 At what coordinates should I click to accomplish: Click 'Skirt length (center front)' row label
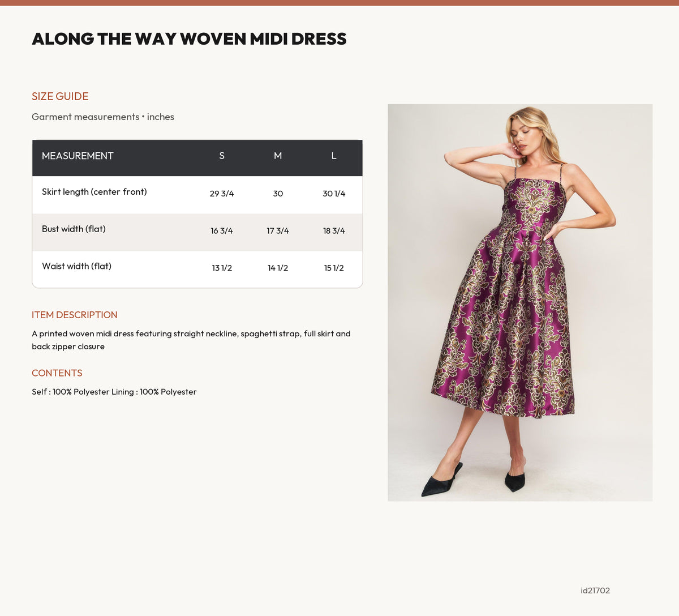point(94,192)
